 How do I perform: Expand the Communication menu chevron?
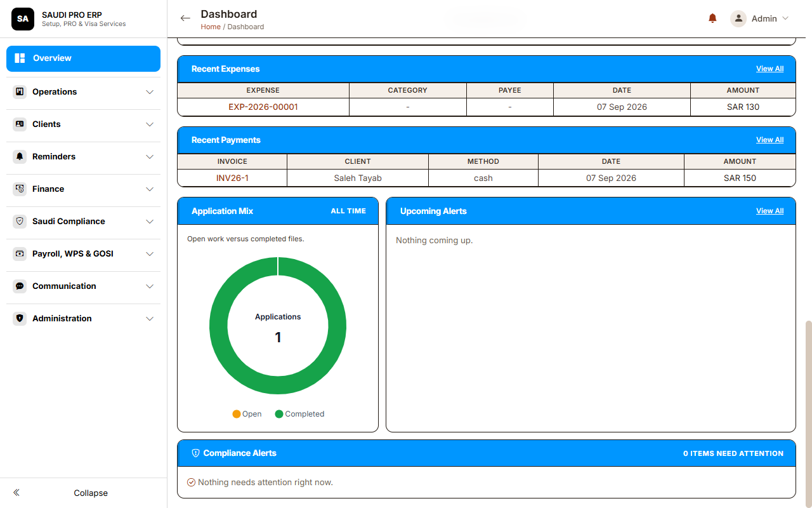coord(150,286)
